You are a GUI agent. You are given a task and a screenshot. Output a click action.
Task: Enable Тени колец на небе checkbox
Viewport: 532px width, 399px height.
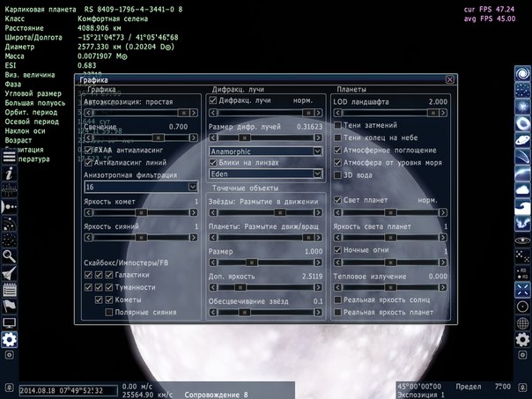pos(337,137)
